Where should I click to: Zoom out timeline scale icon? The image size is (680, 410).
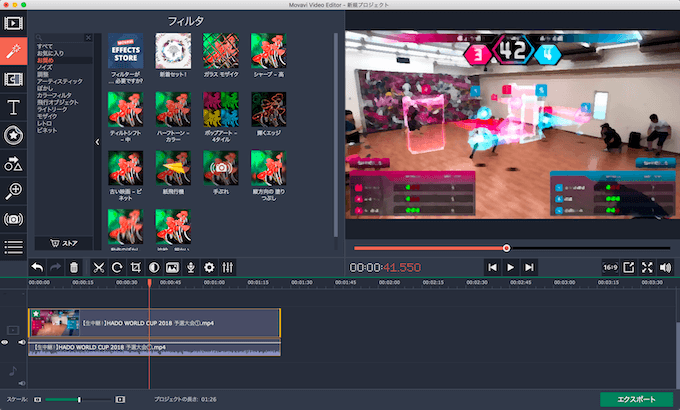pos(38,400)
